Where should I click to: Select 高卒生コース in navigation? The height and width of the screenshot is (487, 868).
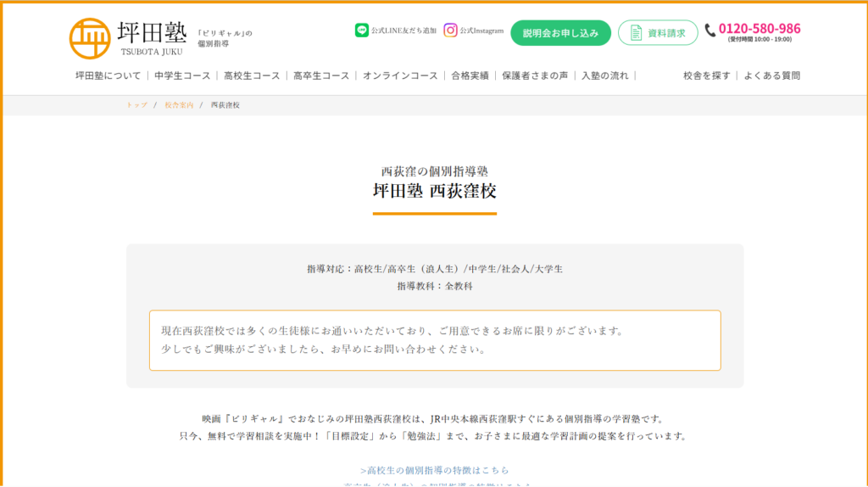[321, 76]
